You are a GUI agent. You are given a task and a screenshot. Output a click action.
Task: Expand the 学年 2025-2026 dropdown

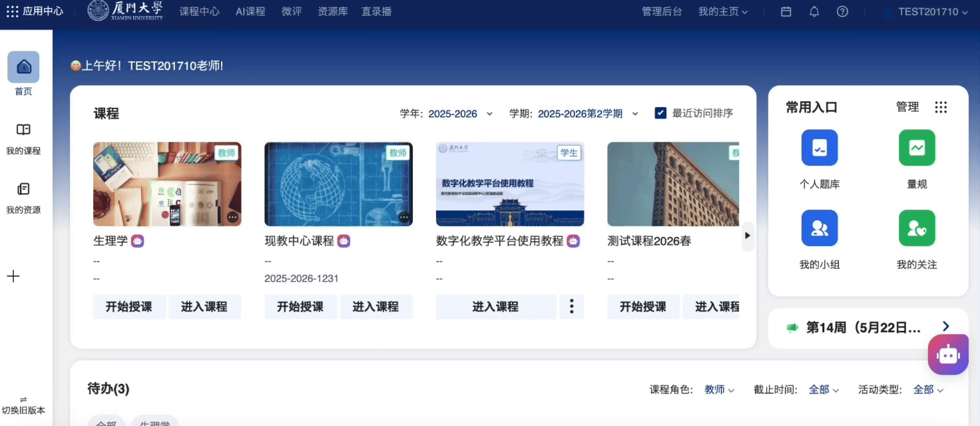tap(459, 114)
